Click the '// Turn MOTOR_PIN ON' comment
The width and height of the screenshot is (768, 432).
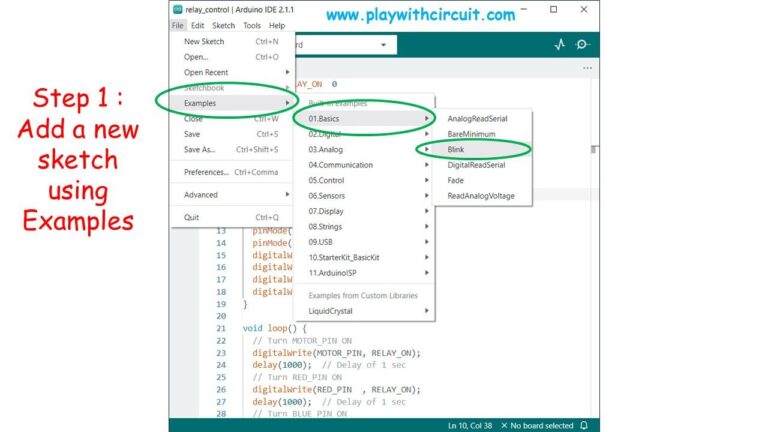click(x=302, y=341)
